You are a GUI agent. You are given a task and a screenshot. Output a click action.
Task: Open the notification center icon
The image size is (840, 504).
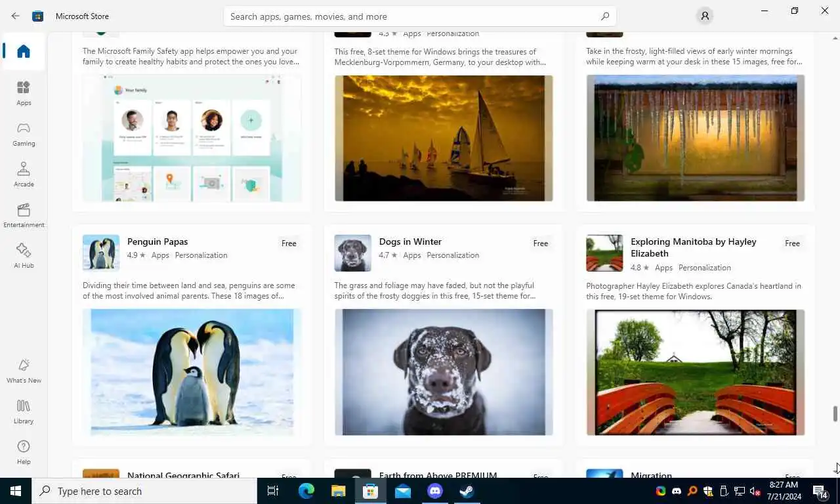[820, 491]
